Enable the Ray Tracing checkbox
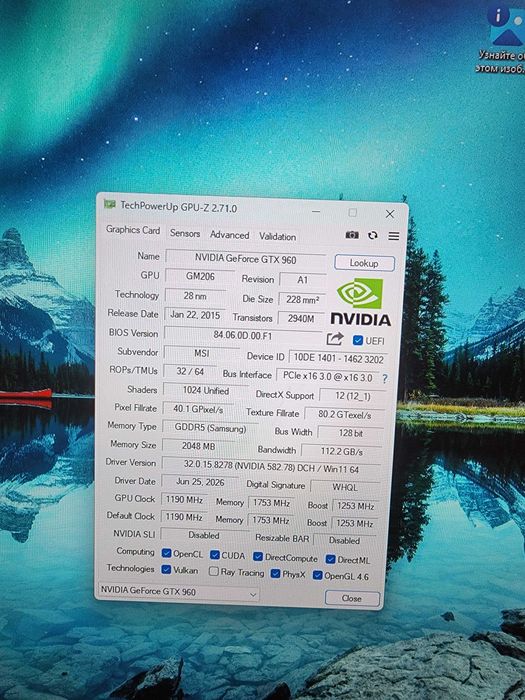Screen dimensions: 525x700 point(214,571)
